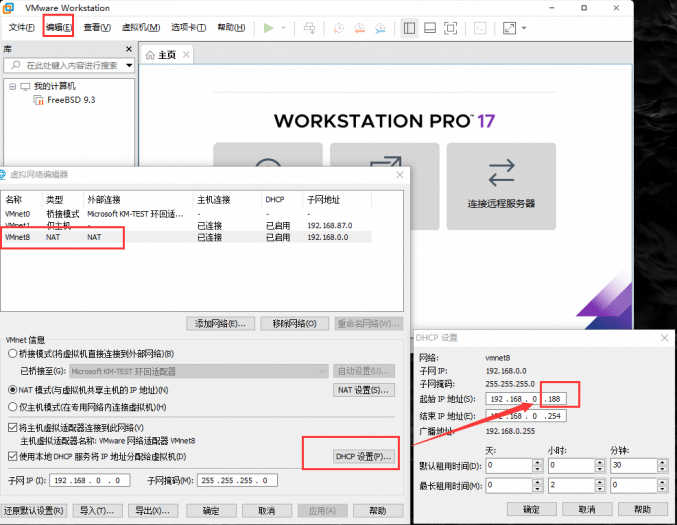Click the take snapshot clock icon
Viewport: 677px width, 525px height.
(x=338, y=28)
